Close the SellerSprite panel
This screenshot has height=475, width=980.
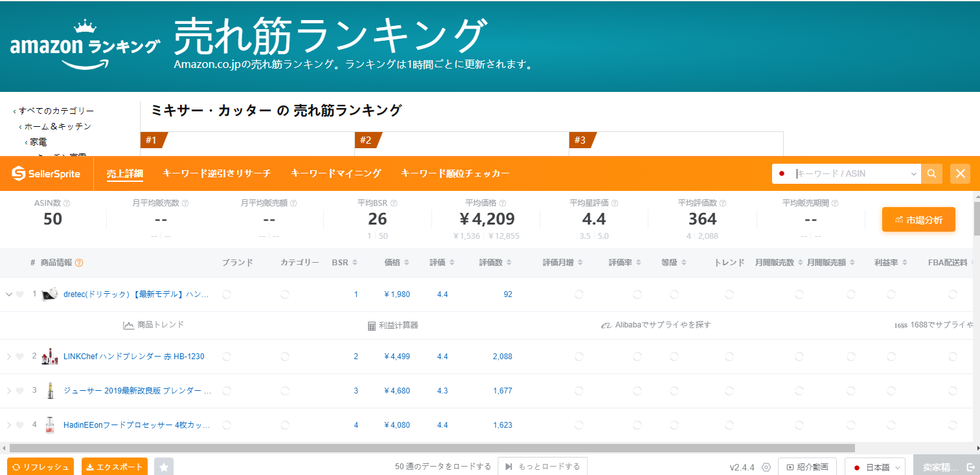(960, 173)
